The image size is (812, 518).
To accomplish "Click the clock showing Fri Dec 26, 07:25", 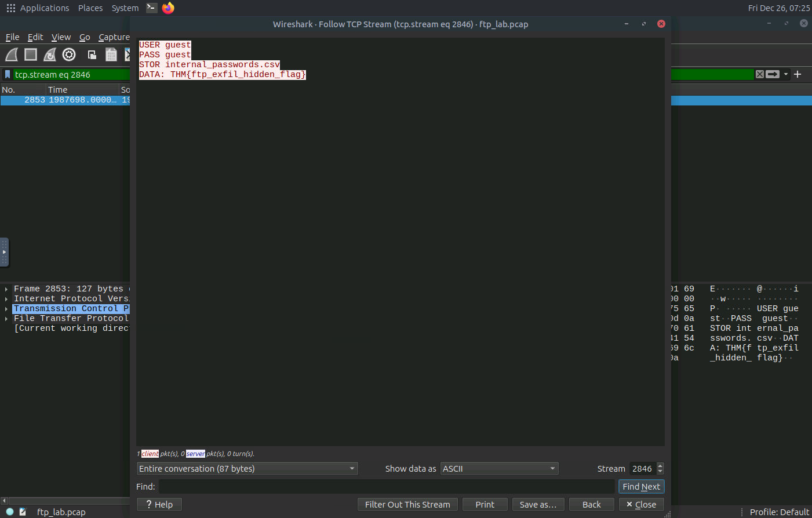I will (779, 8).
